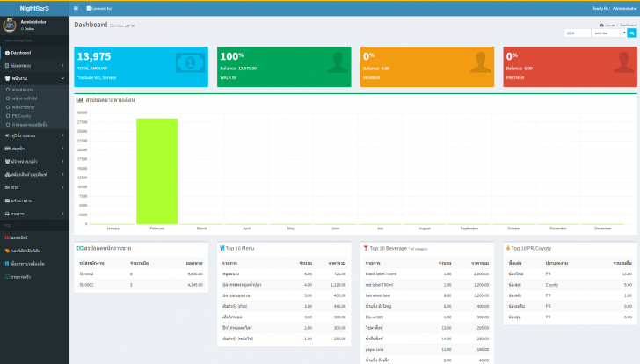Screen dimensions: 640x364
Task: Open the sidebar item with the envelope icon
Action: point(34,200)
